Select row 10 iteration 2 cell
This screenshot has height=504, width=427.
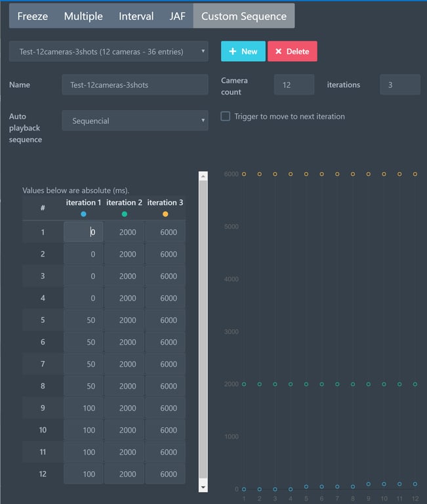pyautogui.click(x=125, y=430)
